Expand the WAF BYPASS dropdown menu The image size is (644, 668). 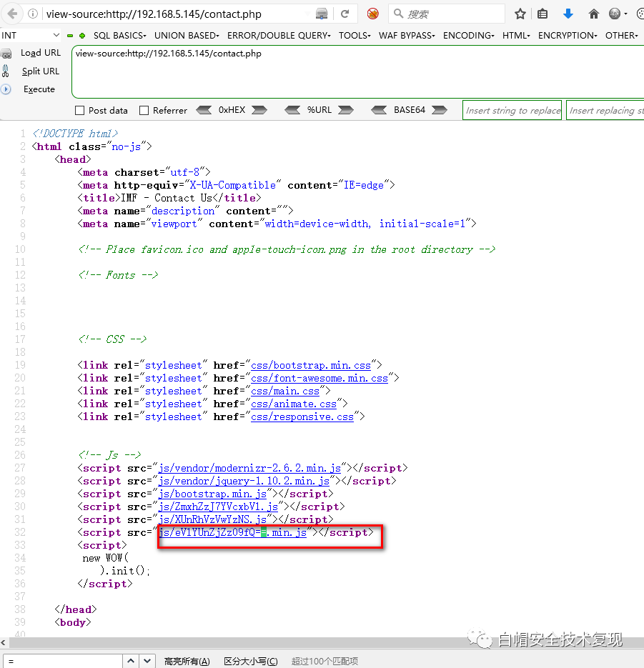407,35
